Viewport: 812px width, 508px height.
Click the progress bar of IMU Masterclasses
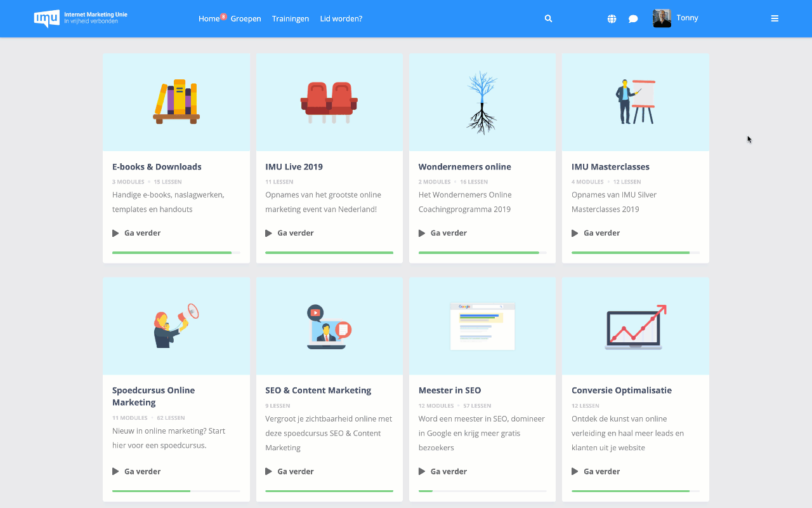click(636, 253)
